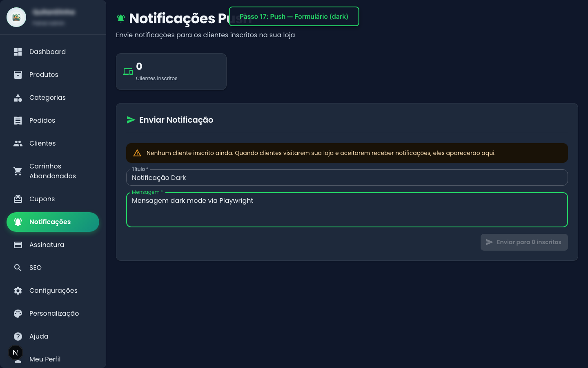
Task: Click the Categorias shapes icon
Action: (x=18, y=98)
